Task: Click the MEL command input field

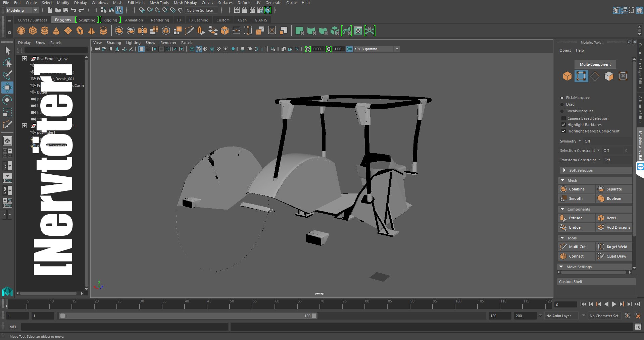Action: coord(124,327)
